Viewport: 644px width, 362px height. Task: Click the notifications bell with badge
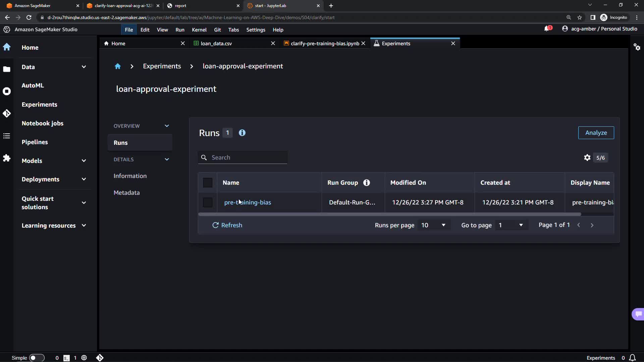click(547, 29)
